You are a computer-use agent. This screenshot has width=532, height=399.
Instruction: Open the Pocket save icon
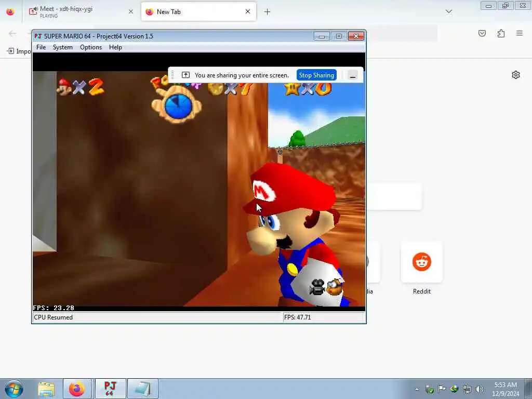point(482,33)
